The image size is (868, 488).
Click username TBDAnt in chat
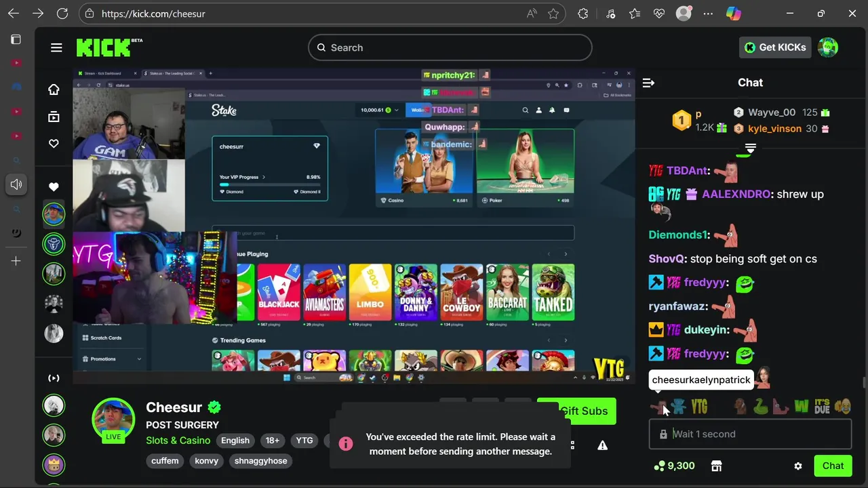[686, 171]
